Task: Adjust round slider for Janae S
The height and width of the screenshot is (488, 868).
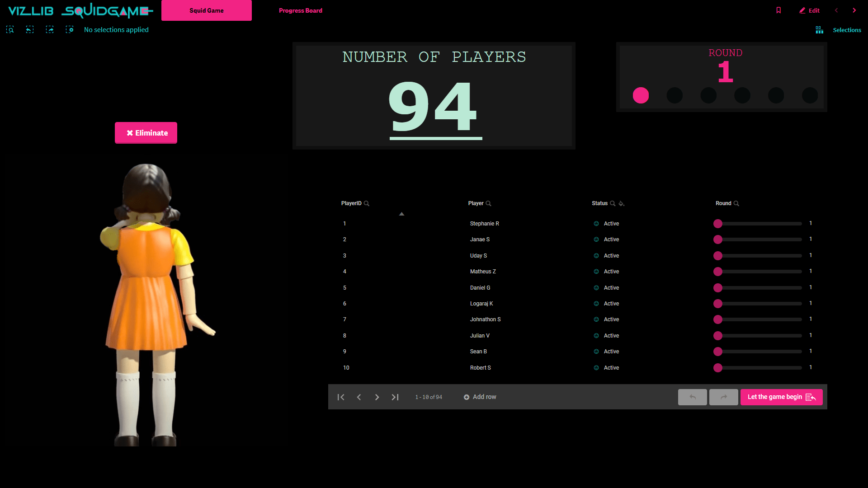Action: coord(758,239)
